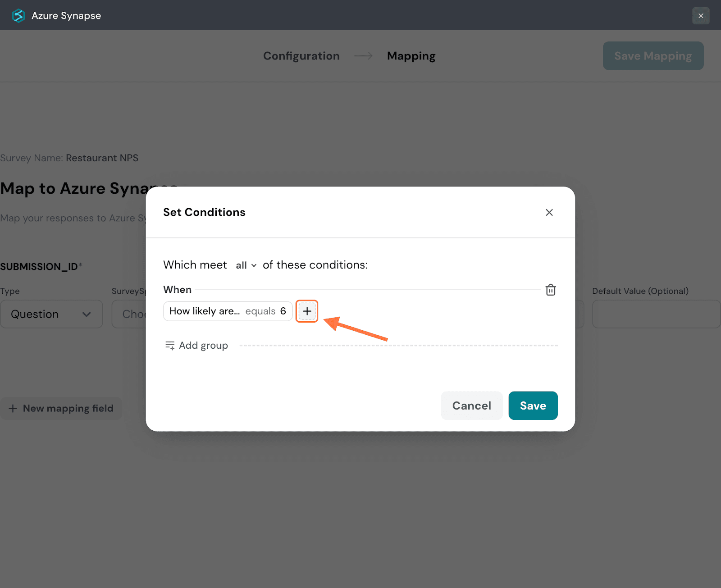The height and width of the screenshot is (588, 721).
Task: Click the Add group text link
Action: pyautogui.click(x=203, y=346)
